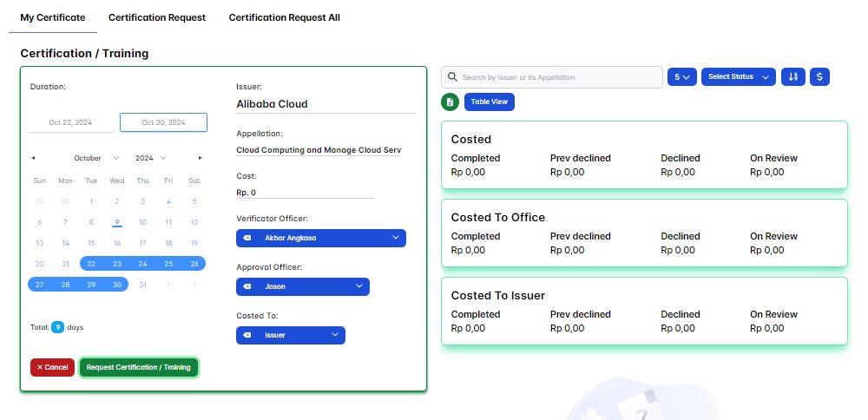Select October 31 in the calendar
The image size is (868, 420).
(x=142, y=285)
